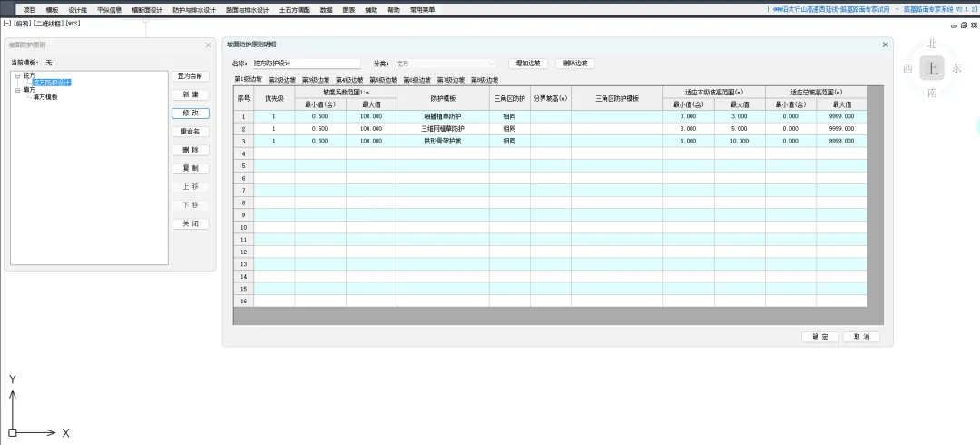Image resolution: width=980 pixels, height=445 pixels.
Task: Open the 常用菜单 menu
Action: tap(423, 10)
